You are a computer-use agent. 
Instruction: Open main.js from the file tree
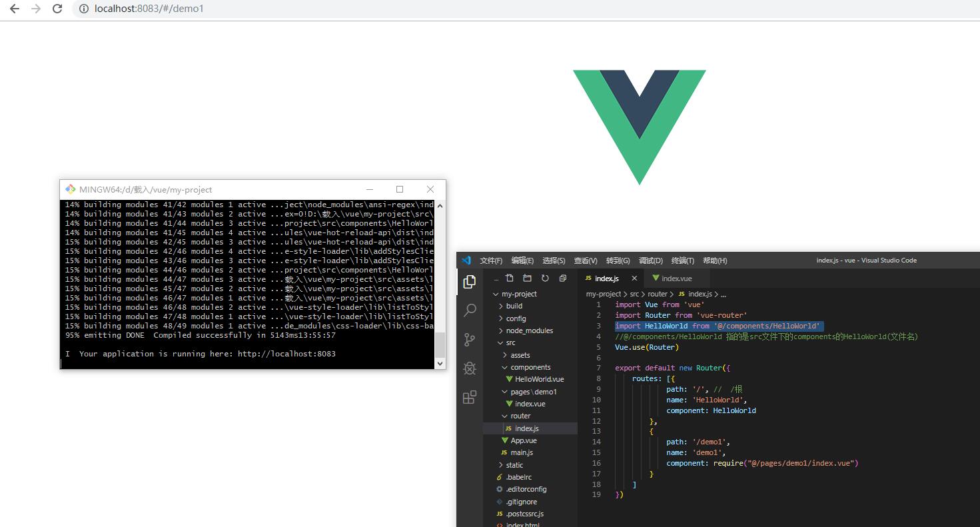click(x=516, y=453)
